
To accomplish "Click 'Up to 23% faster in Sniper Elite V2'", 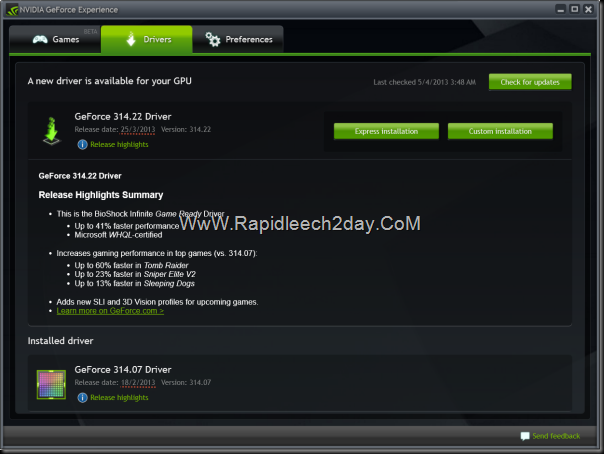I will click(135, 274).
